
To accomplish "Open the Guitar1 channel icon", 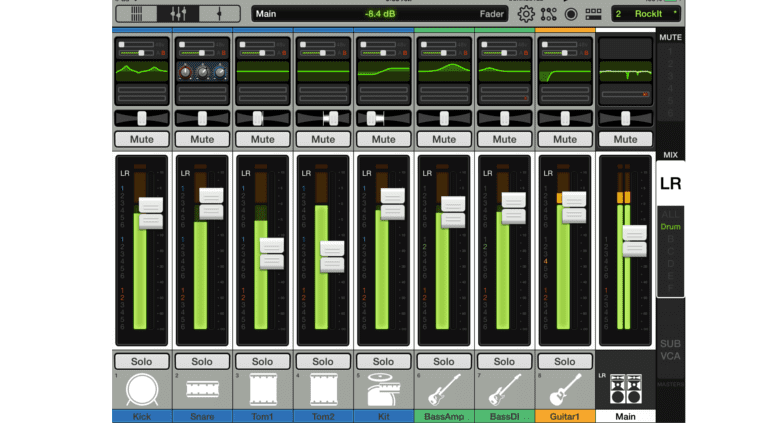I will (565, 390).
